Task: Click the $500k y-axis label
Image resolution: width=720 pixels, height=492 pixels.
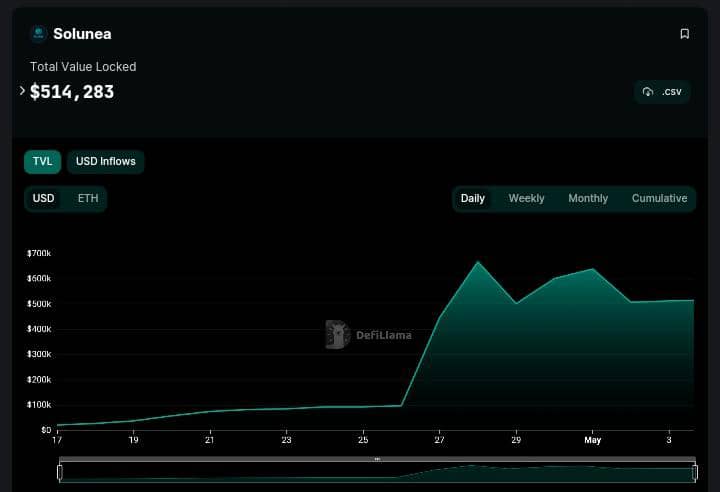Action: (x=39, y=304)
